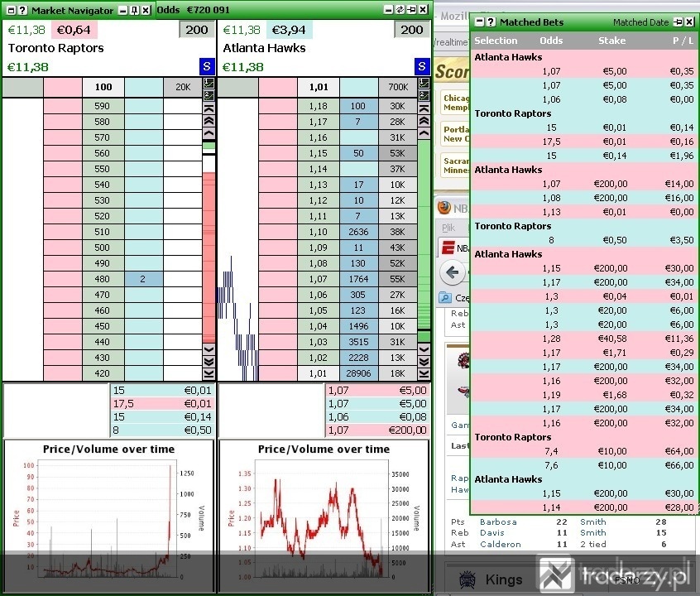The width and height of the screenshot is (700, 596).
Task: Select Atlanta matched bet 1,07 €200,00 row below ladder
Action: 377,430
